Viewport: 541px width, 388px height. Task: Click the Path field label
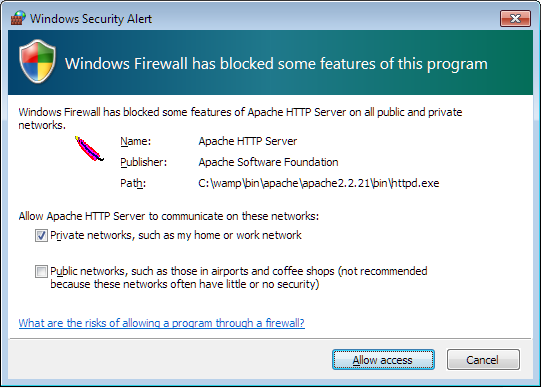133,183
